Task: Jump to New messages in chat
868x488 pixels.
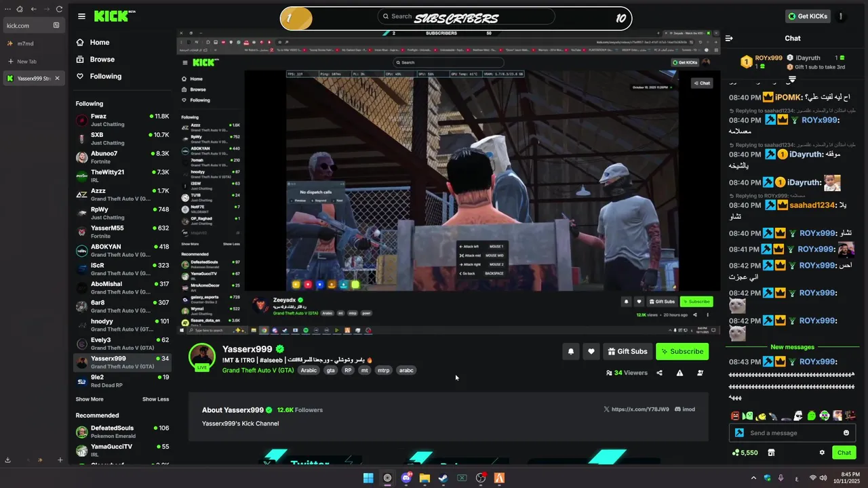Action: (792, 347)
